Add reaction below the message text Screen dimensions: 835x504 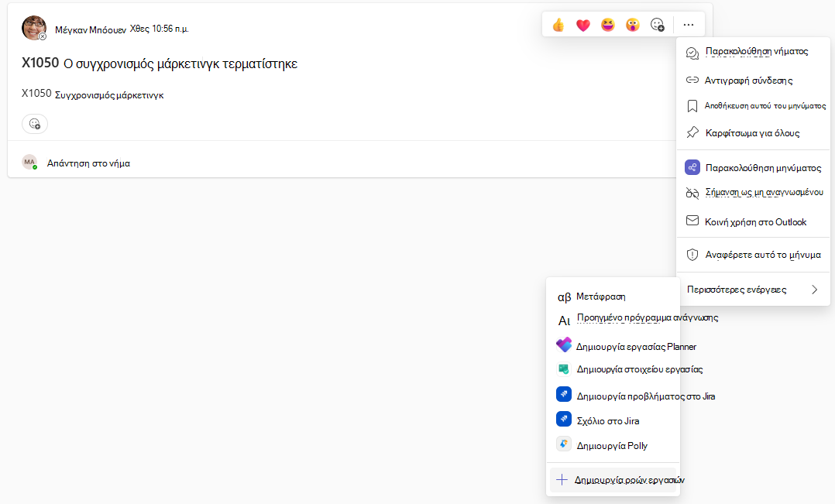point(35,123)
